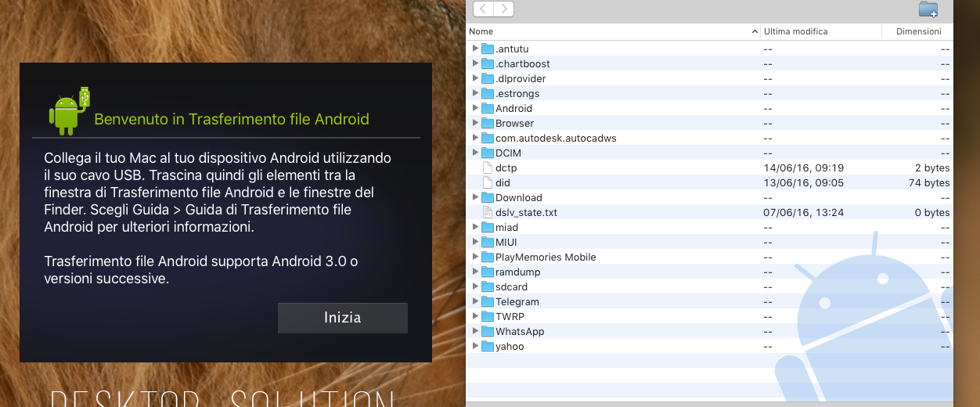Click the Download folder icon

click(x=488, y=197)
